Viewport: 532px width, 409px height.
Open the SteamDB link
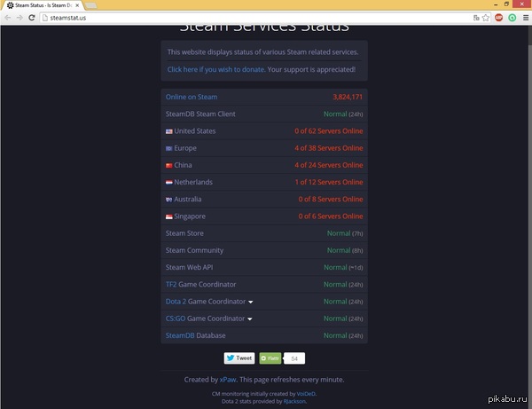coord(180,335)
